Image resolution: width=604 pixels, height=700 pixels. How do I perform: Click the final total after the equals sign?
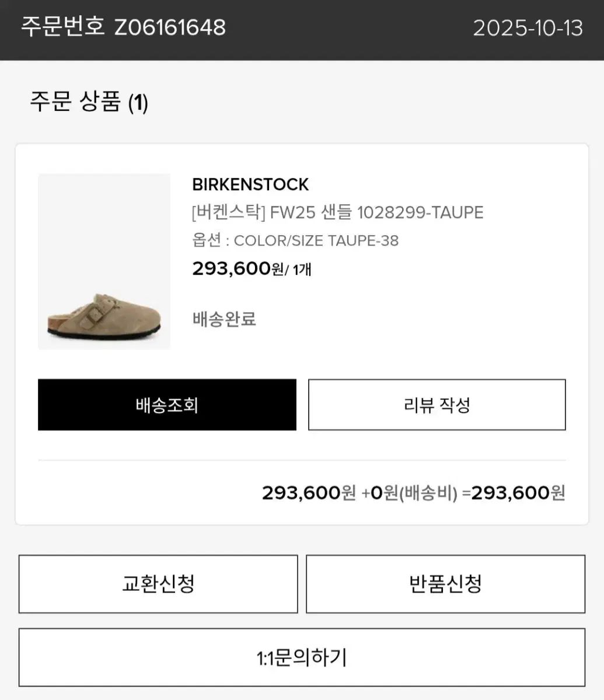point(518,494)
